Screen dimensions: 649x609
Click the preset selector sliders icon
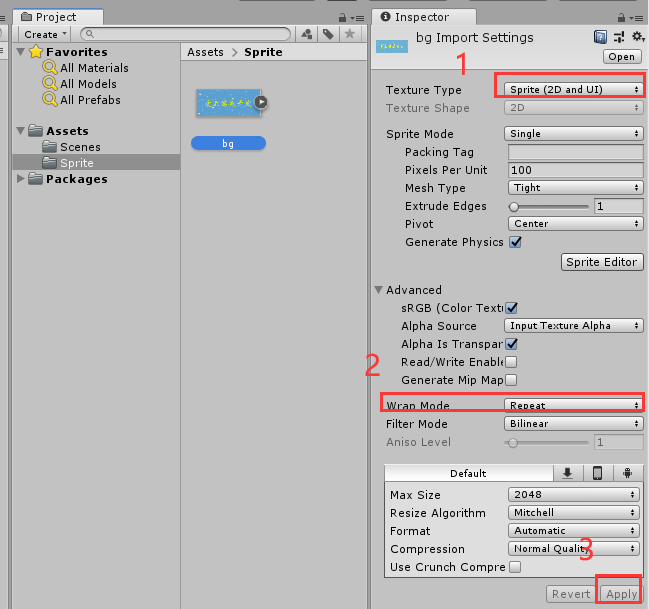point(619,37)
